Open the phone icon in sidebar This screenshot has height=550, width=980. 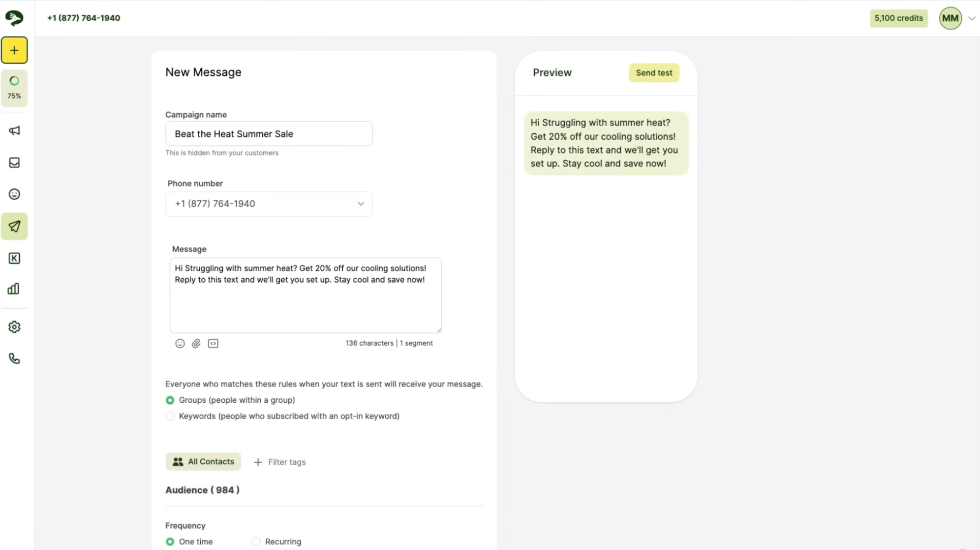pos(14,358)
